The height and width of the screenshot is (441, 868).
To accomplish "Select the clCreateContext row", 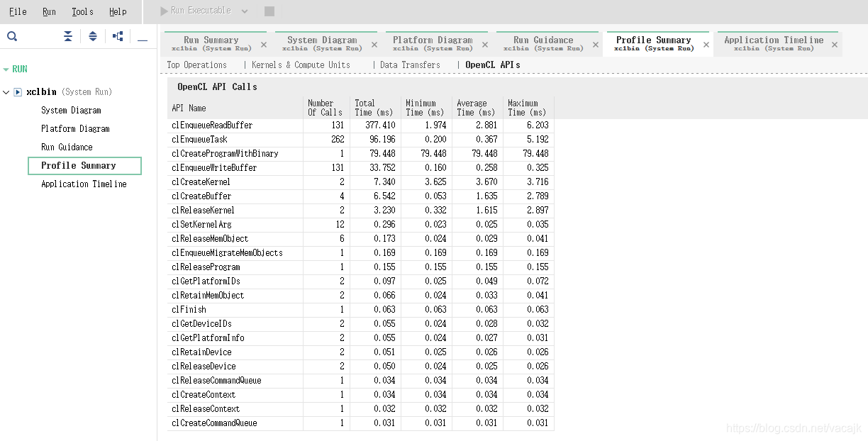I will [x=360, y=395].
